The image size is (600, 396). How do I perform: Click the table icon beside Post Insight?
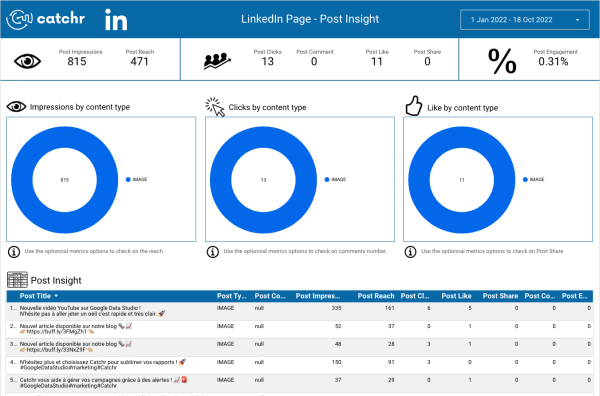tap(17, 280)
